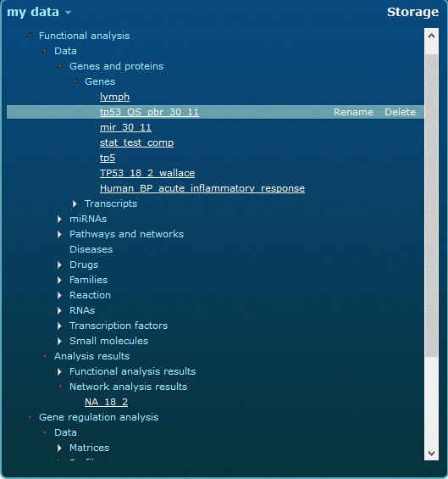Expand Functional analysis results node
The height and width of the screenshot is (479, 448).
(59, 372)
